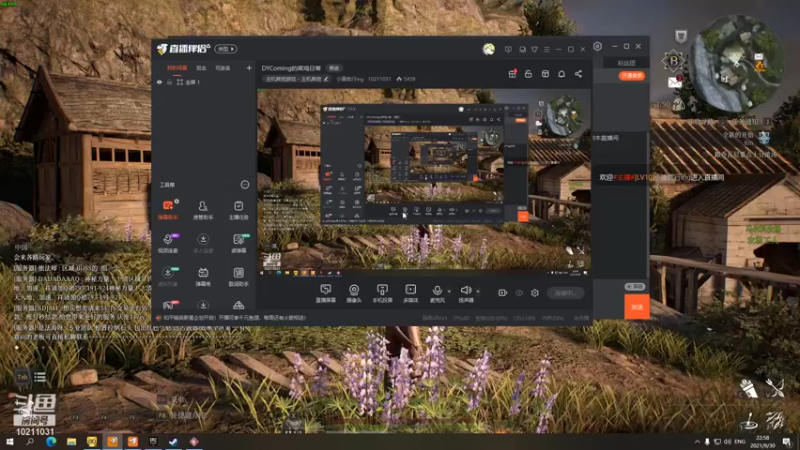Screen dimensions: 800x450
Task: Toggle lock of 全屏 1 source
Action: [x=169, y=82]
